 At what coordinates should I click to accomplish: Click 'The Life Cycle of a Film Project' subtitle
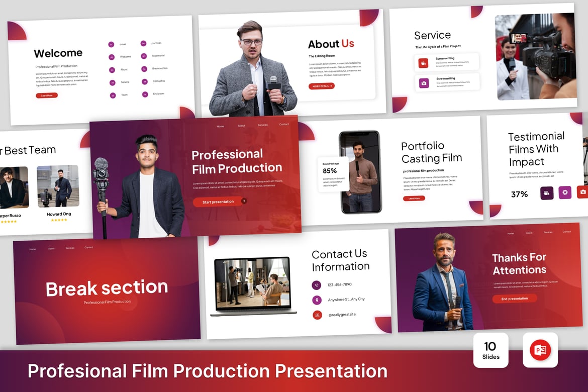click(438, 47)
